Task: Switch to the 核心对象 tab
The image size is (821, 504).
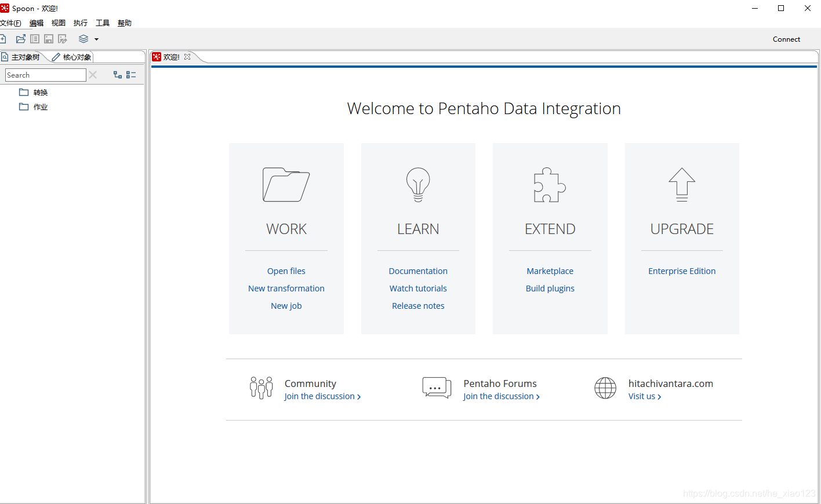Action: 72,57
